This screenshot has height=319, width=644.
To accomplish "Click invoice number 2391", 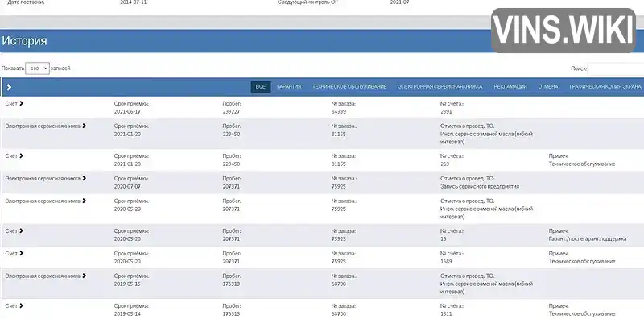I will (446, 111).
